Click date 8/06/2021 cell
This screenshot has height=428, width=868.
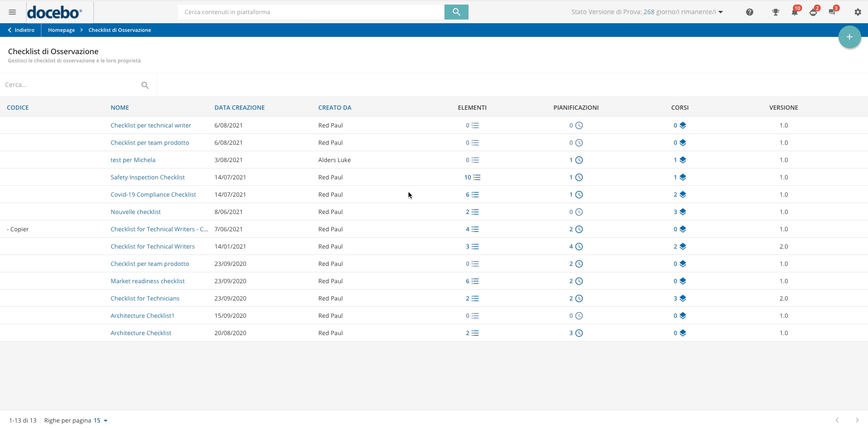tap(228, 212)
